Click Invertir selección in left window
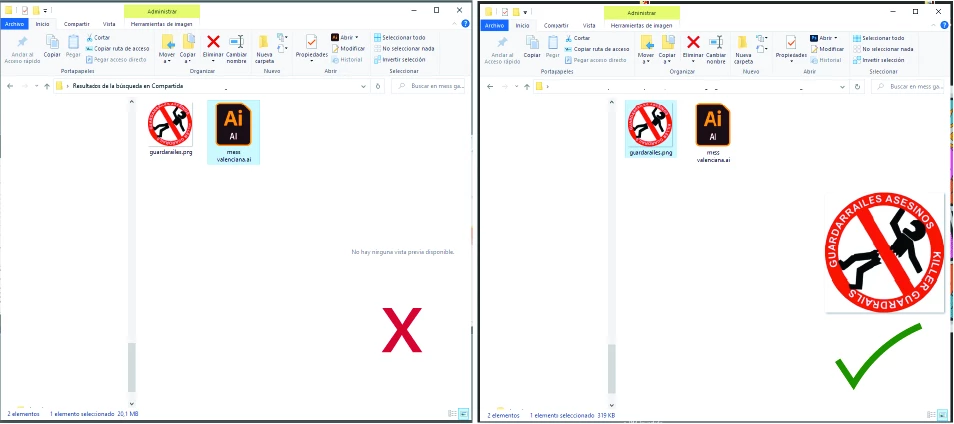This screenshot has height=424, width=954. (399, 60)
